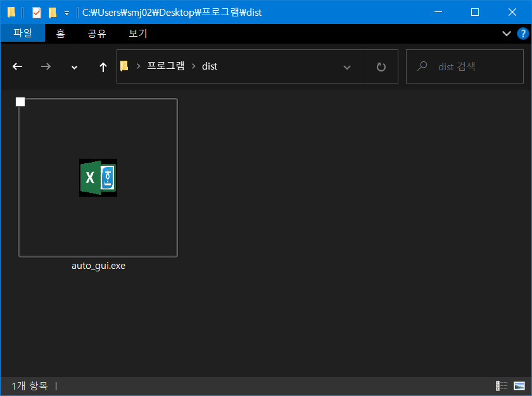Click the 1개 항목 status text
Screen dimensions: 532x396
point(30,385)
